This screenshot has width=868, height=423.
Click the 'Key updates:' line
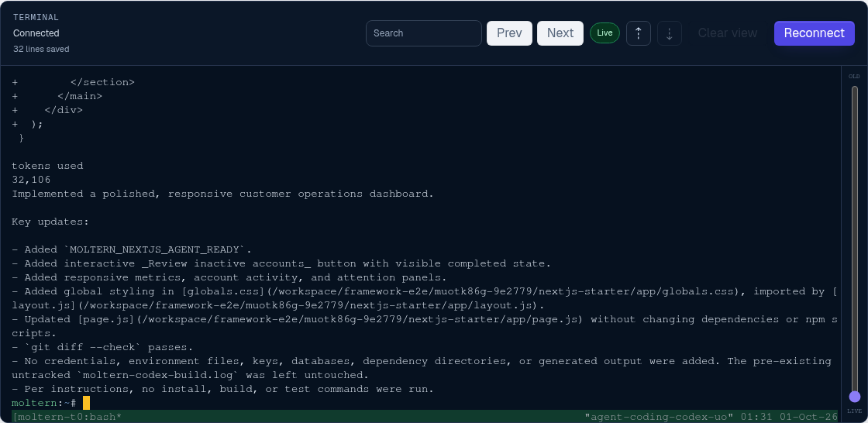pyautogui.click(x=50, y=222)
